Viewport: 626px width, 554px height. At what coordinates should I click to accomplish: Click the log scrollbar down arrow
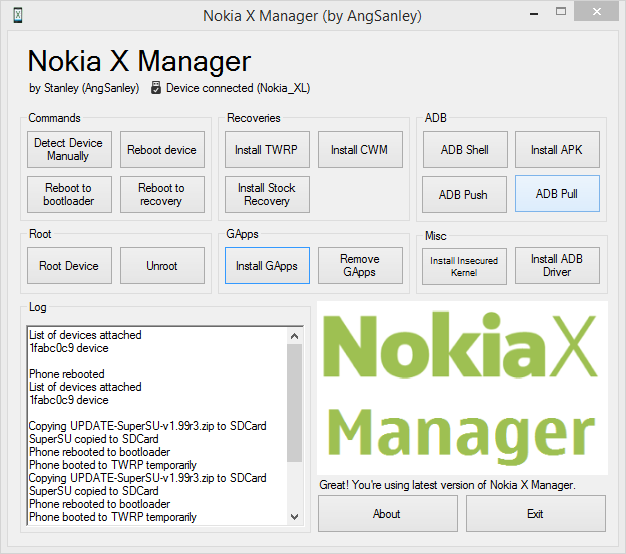pos(295,517)
